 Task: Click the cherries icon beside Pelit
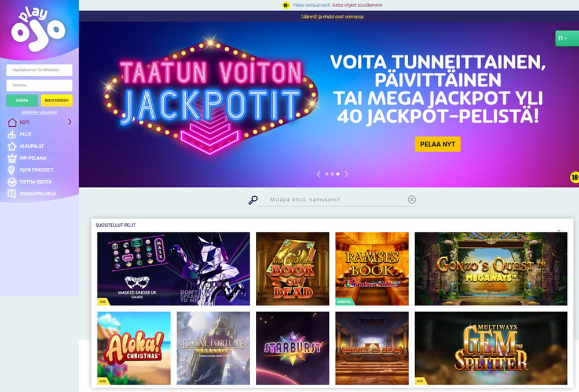pos(12,134)
